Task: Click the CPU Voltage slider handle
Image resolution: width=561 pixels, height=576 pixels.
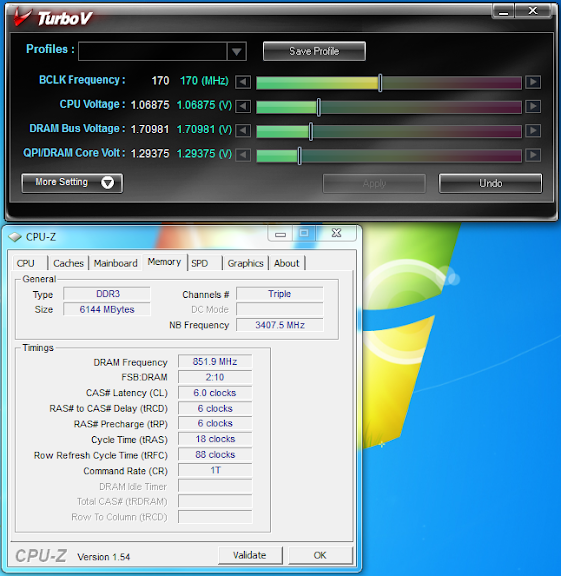Action: tap(319, 107)
